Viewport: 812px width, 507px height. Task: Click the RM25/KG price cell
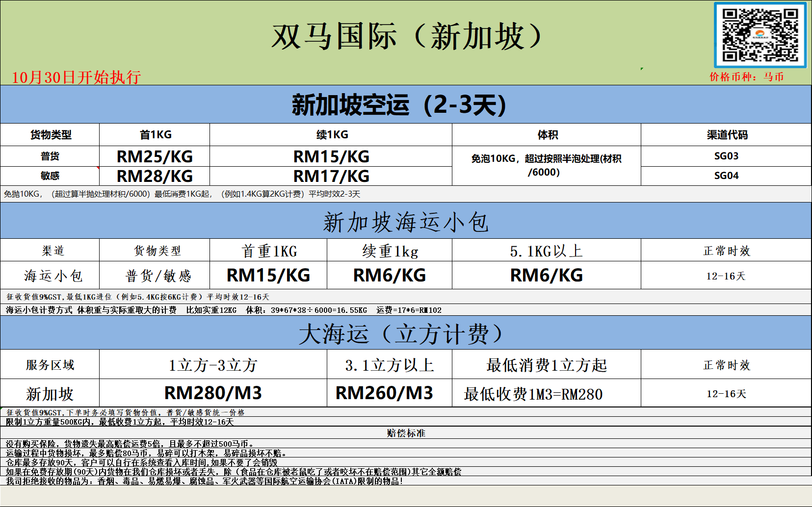[x=154, y=157]
